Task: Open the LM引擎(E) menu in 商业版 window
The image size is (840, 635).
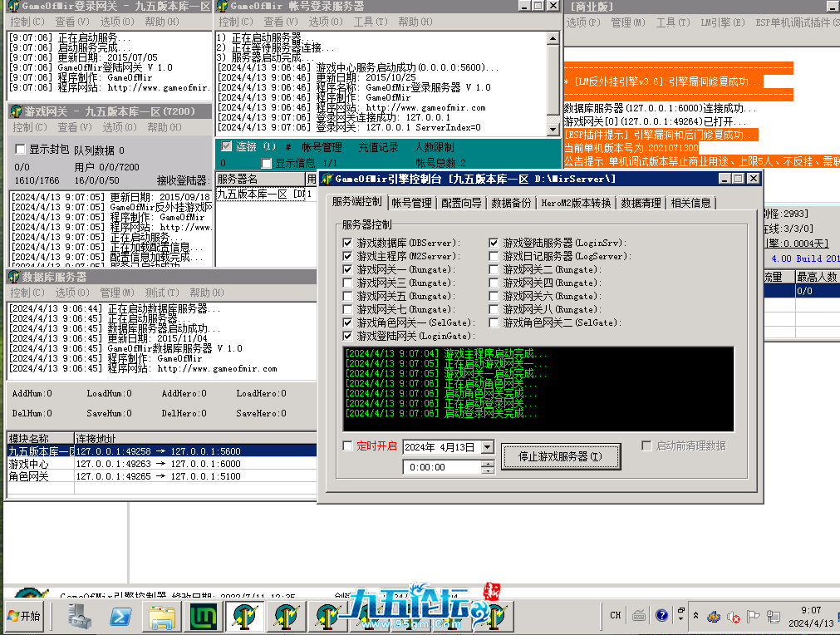Action: (723, 22)
